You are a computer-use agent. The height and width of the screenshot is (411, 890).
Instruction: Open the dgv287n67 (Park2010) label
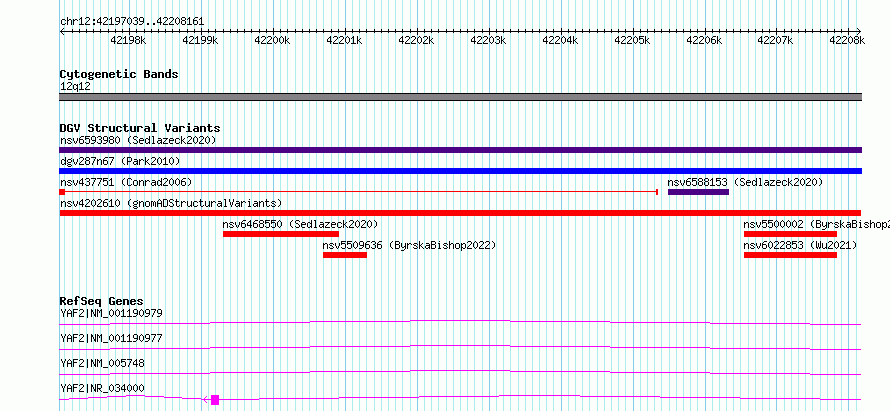point(120,161)
